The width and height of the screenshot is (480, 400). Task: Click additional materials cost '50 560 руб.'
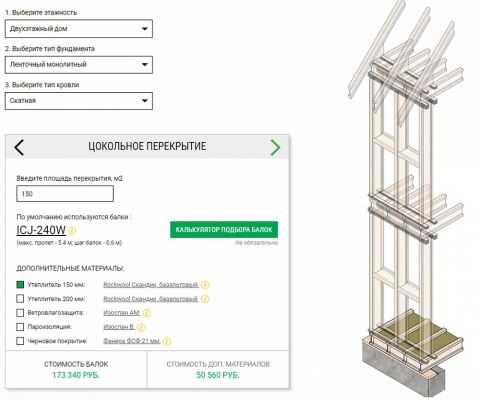coord(218,375)
